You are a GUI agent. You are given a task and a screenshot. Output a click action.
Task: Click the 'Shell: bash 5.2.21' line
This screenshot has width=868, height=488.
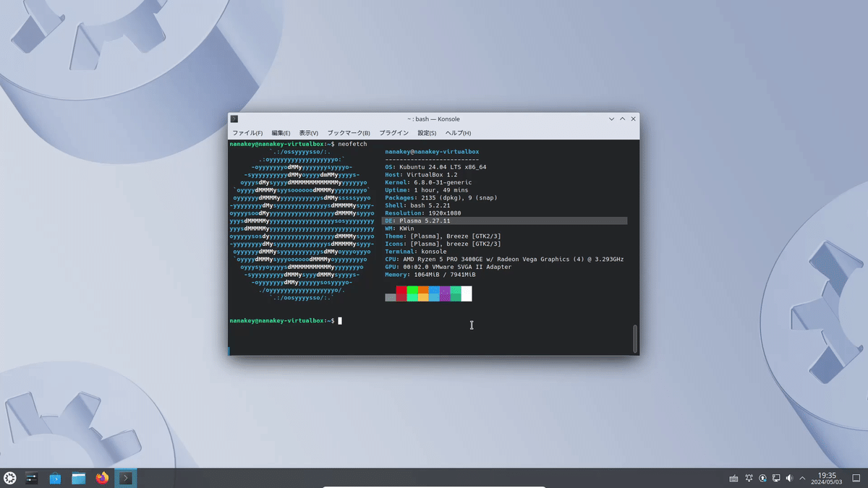coord(419,205)
